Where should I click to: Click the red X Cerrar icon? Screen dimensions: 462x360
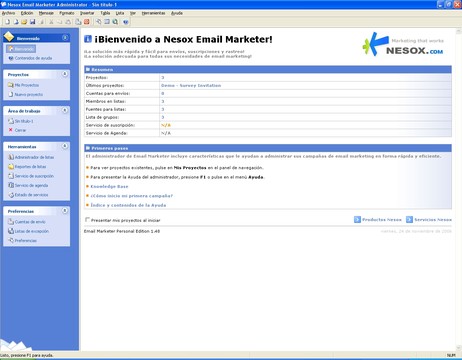(11, 130)
